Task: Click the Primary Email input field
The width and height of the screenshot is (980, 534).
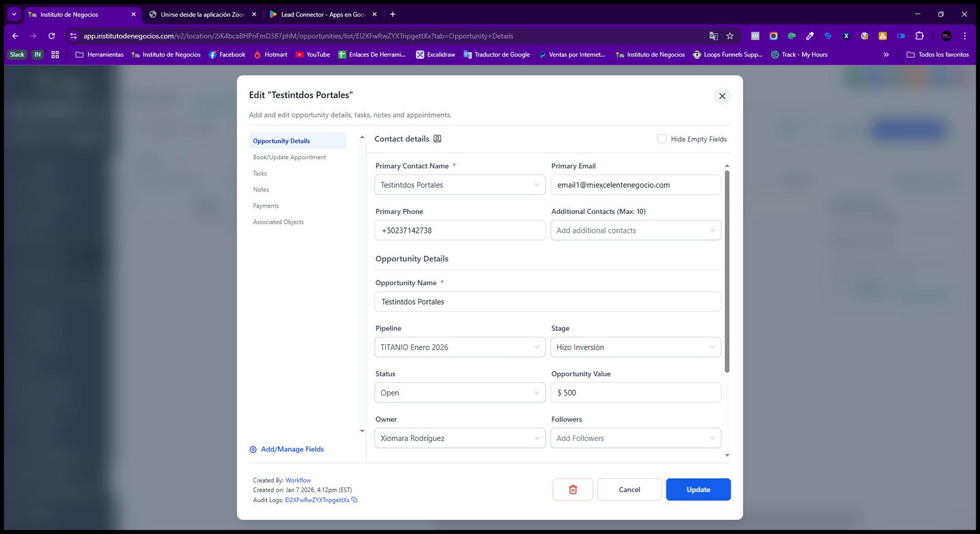Action: pyautogui.click(x=636, y=185)
